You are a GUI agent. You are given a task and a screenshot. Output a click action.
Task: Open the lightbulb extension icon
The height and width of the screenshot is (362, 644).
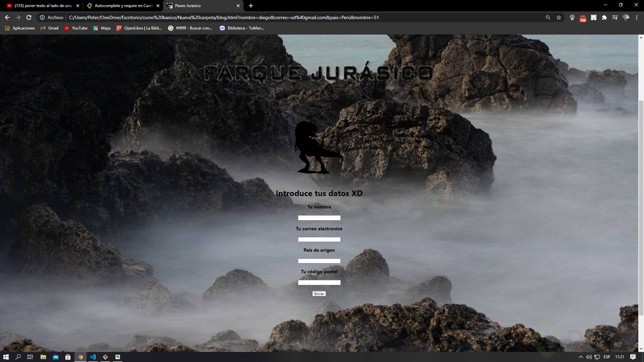572,18
